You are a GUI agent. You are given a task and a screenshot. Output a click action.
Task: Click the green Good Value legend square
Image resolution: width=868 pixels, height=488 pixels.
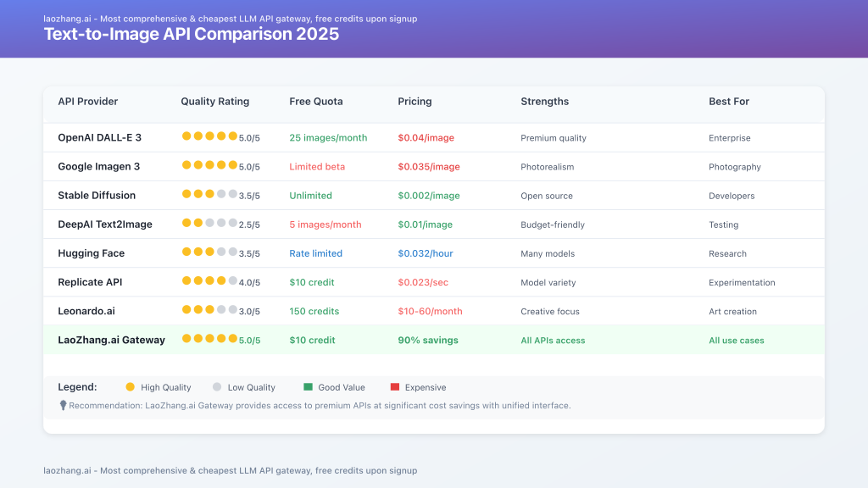pos(308,386)
